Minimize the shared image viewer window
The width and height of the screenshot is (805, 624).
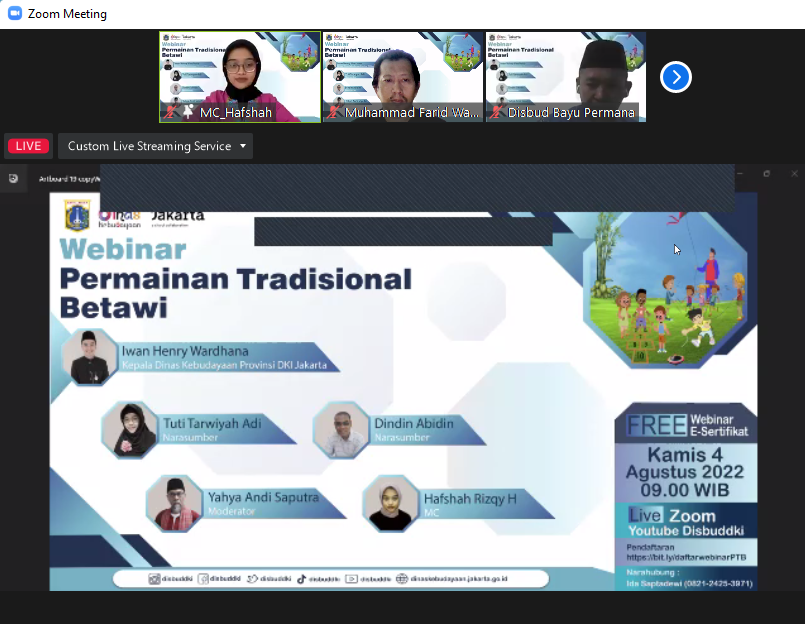pyautogui.click(x=740, y=174)
